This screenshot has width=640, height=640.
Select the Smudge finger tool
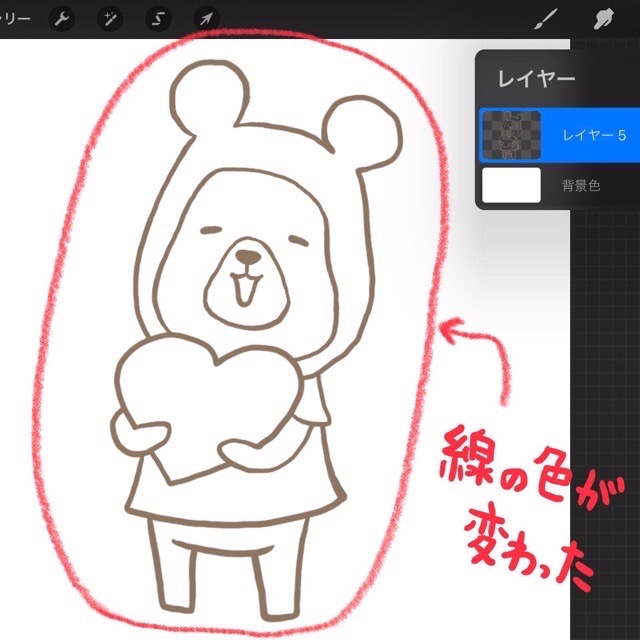click(603, 20)
